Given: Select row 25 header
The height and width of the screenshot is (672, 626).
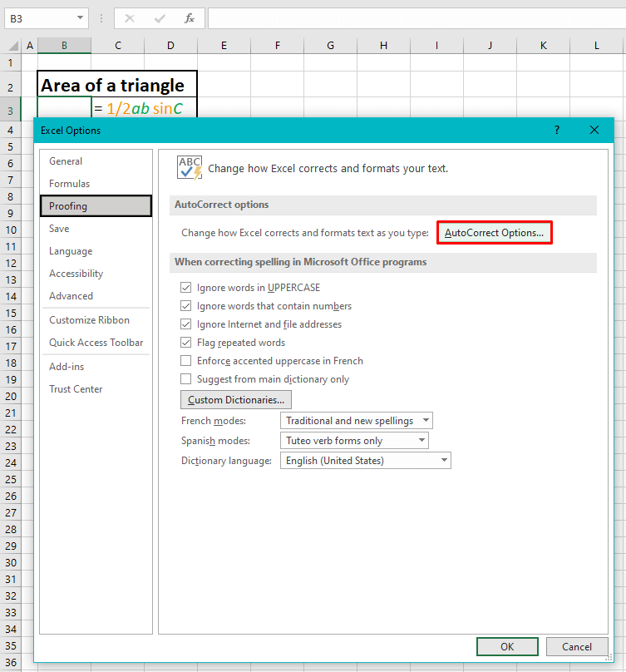Looking at the screenshot, I should pos(10,480).
